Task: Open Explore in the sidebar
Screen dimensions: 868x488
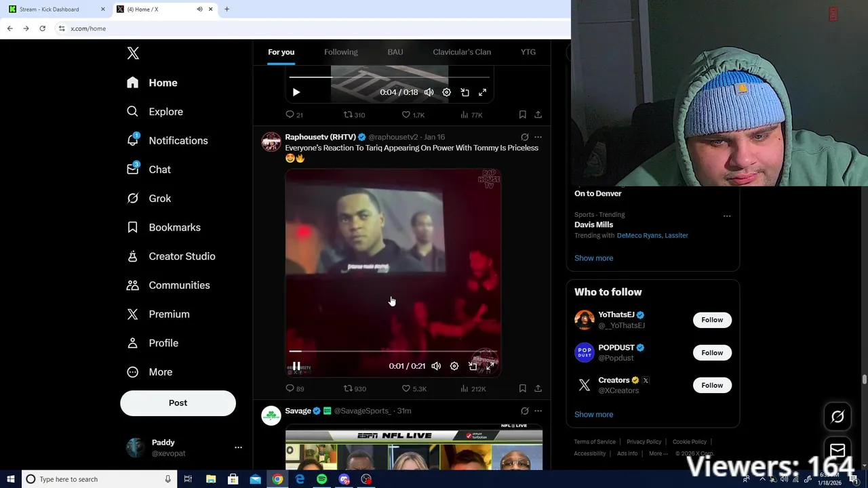Action: [155, 112]
